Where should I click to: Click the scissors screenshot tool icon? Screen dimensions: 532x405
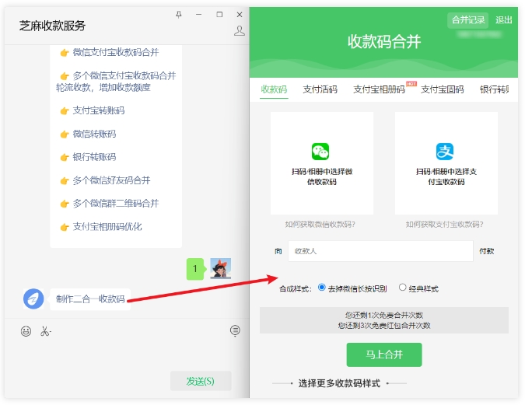click(x=45, y=331)
